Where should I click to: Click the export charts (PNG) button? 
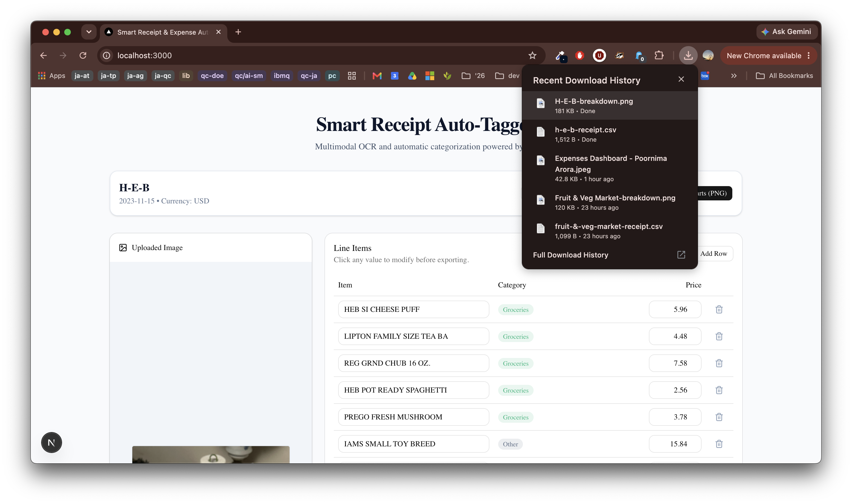click(714, 193)
